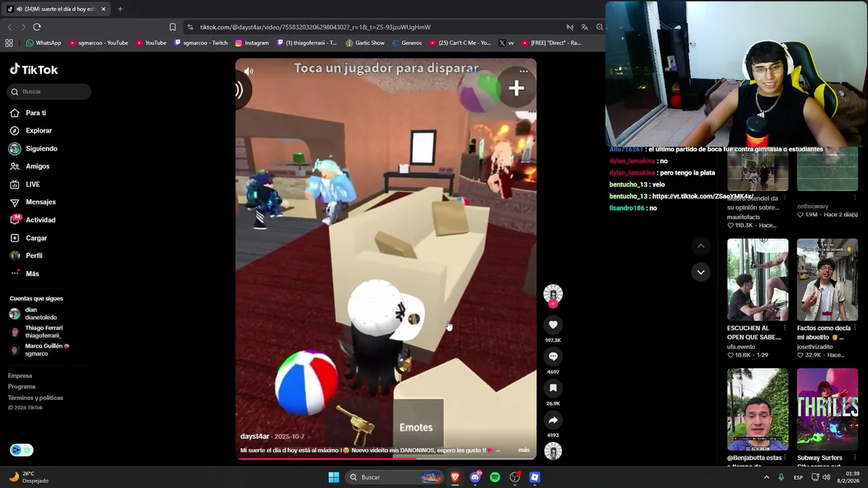
Task: Open Gartic Show bookmark
Action: pyautogui.click(x=365, y=43)
